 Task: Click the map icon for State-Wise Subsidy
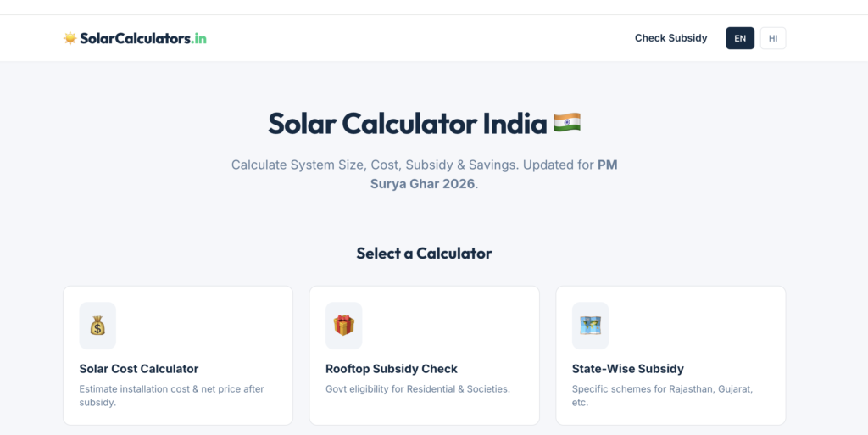point(590,326)
